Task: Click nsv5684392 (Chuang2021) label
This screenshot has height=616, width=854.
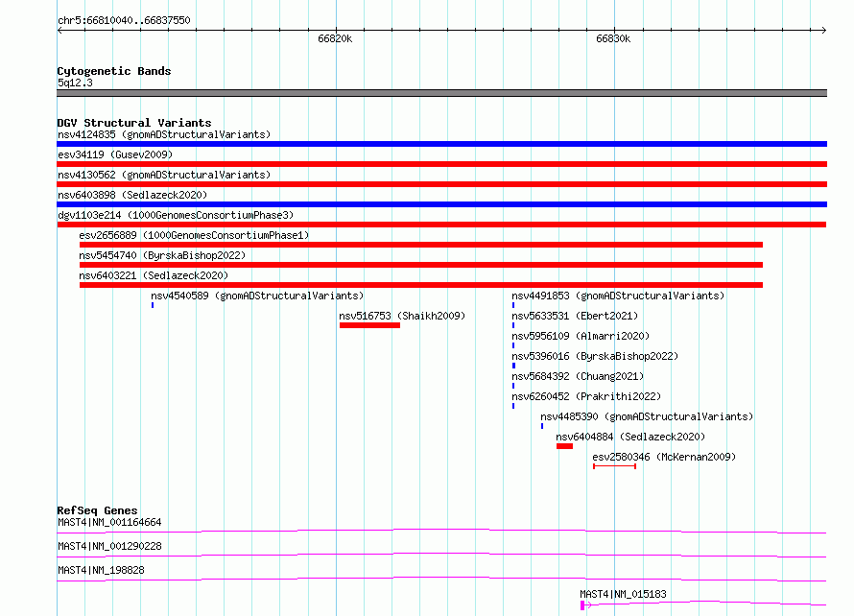Action: (578, 376)
